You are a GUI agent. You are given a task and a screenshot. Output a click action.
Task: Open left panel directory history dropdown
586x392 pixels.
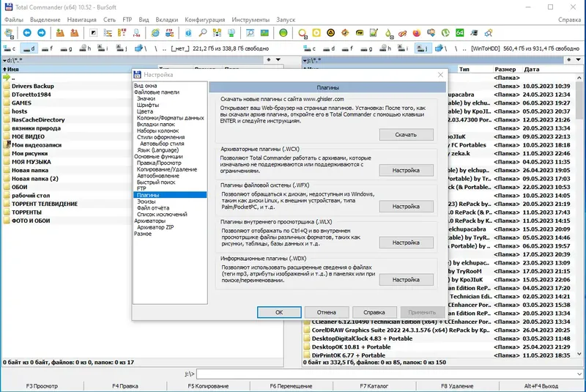pyautogui.click(x=278, y=60)
